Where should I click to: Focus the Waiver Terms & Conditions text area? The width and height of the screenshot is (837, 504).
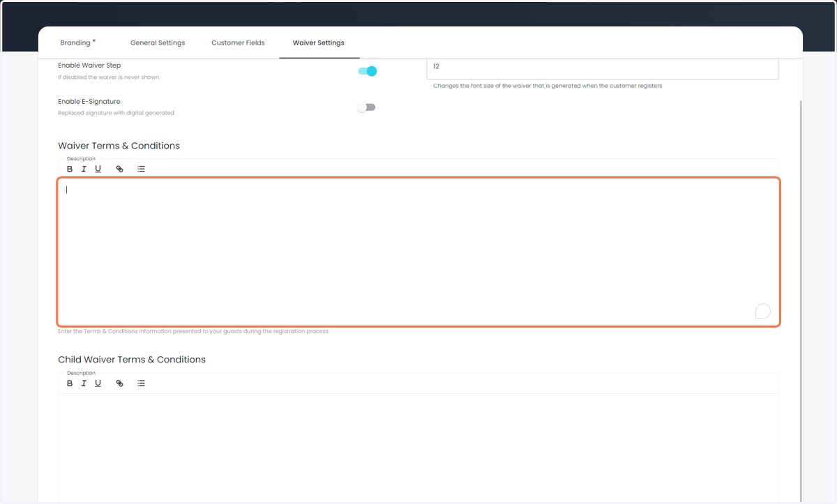pyautogui.click(x=418, y=252)
